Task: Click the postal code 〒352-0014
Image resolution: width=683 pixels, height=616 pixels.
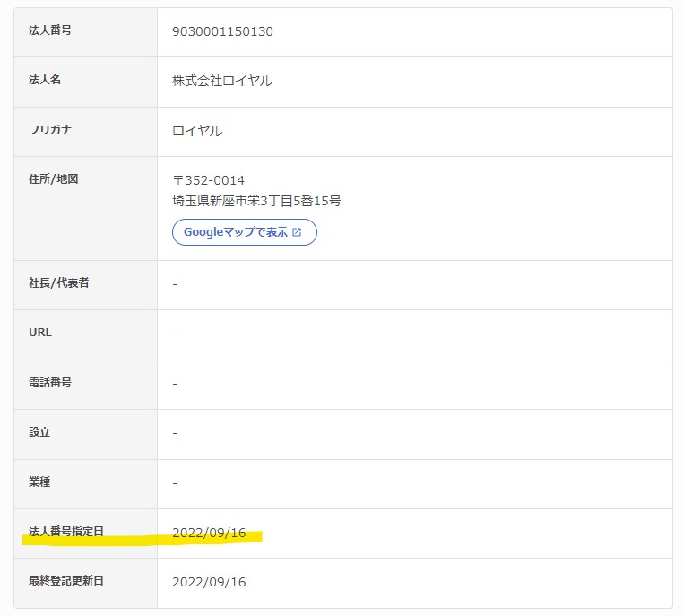Action: coord(208,180)
